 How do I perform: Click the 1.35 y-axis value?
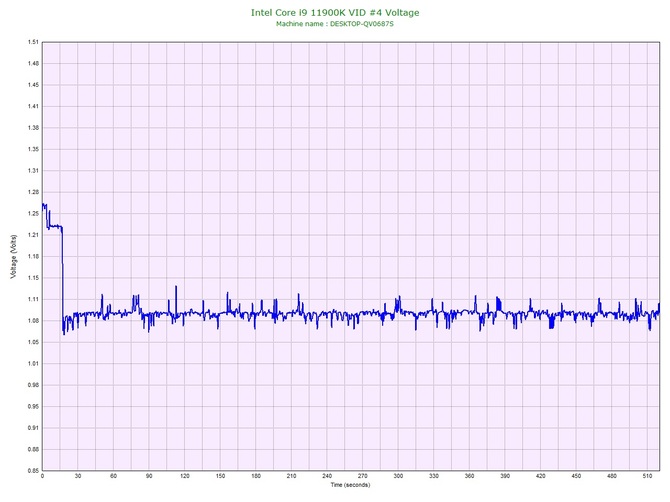point(33,149)
